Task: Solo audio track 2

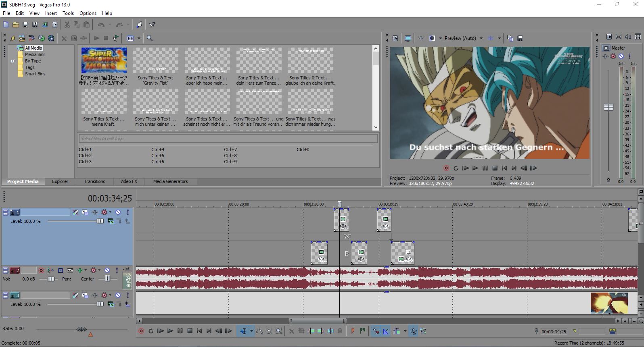Action: coord(117,270)
